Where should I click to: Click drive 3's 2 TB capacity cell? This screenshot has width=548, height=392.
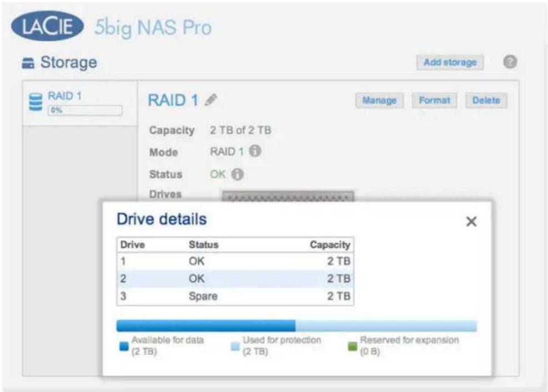tap(339, 296)
